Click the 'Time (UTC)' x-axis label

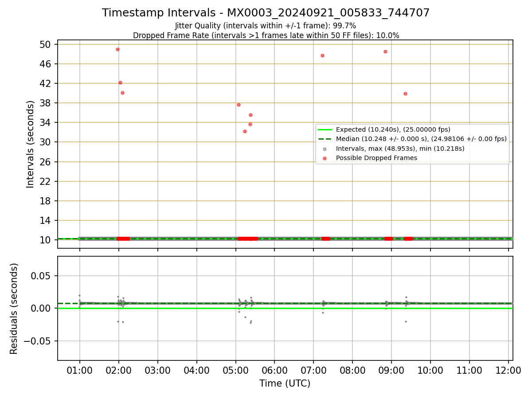[285, 383]
